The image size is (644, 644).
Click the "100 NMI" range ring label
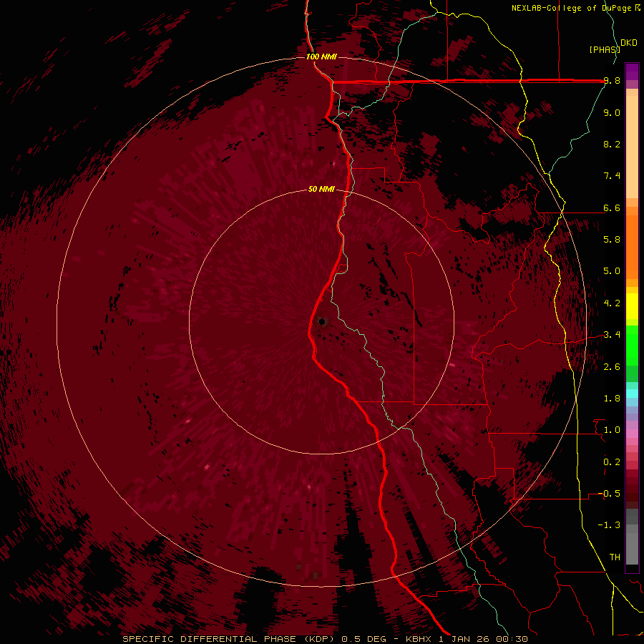point(321,57)
